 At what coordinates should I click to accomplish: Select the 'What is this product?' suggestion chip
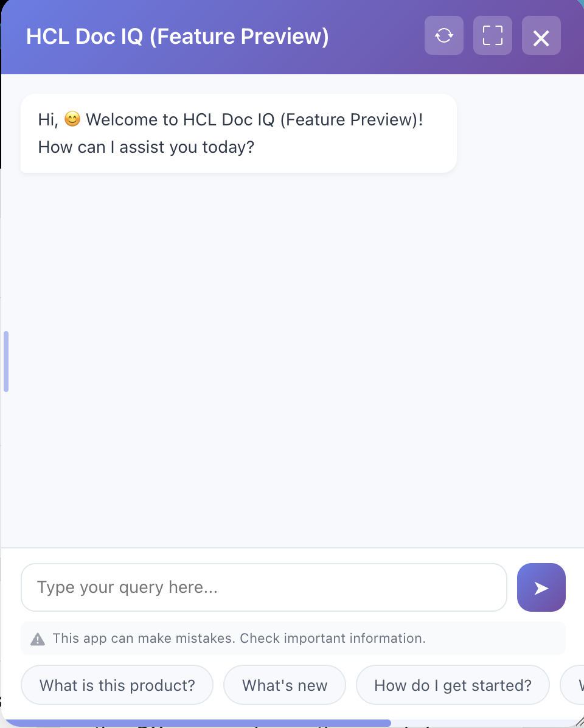[x=117, y=685]
